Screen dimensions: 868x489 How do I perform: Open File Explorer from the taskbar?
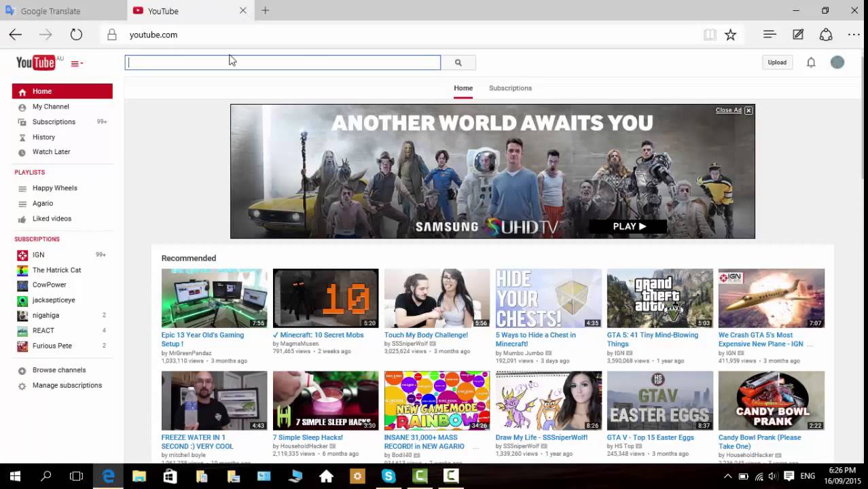click(139, 476)
